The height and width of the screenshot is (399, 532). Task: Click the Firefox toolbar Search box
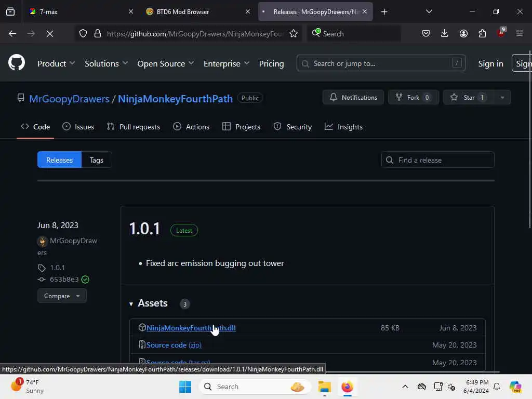tap(354, 34)
